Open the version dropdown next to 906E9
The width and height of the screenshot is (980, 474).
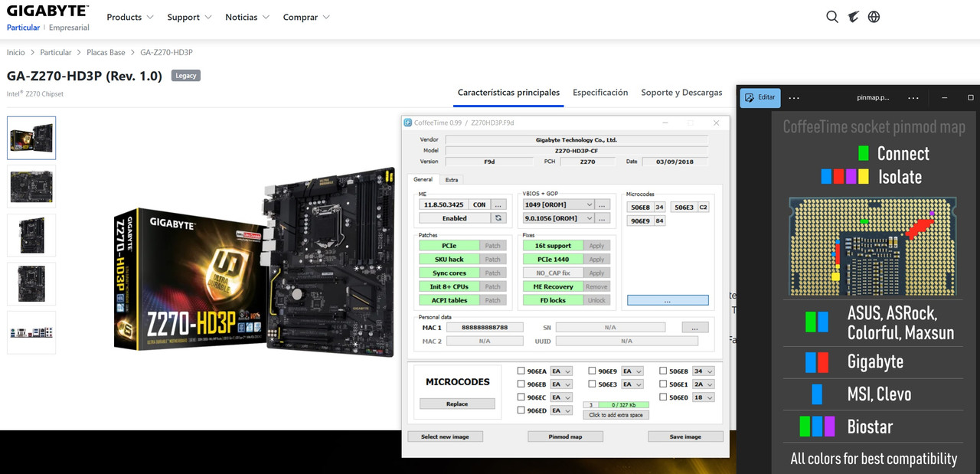(632, 371)
